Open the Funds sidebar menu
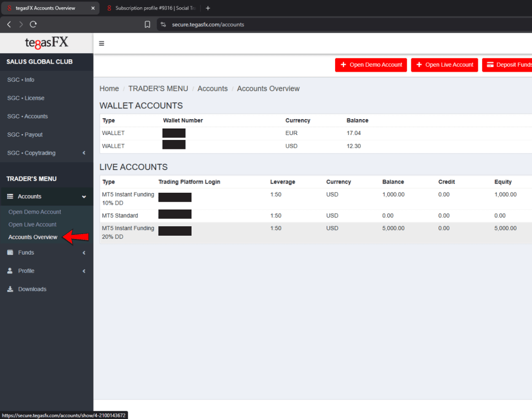This screenshot has width=532, height=419. 47,252
